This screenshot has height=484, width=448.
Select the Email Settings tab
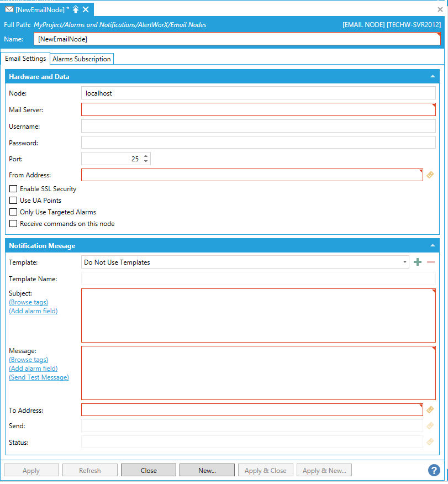[25, 59]
